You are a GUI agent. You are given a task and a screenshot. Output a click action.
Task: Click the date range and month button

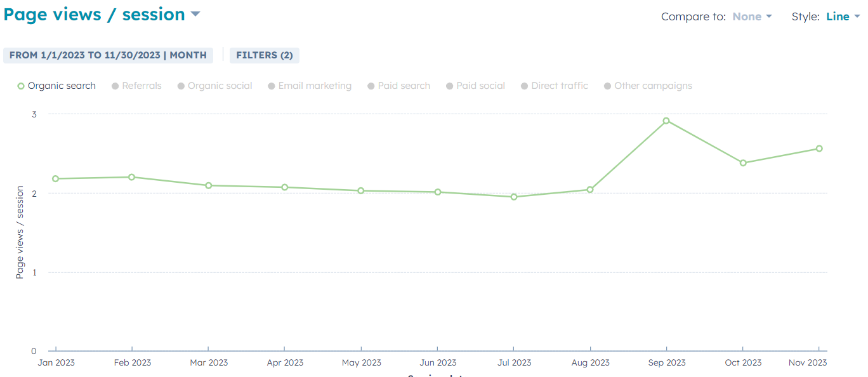108,55
